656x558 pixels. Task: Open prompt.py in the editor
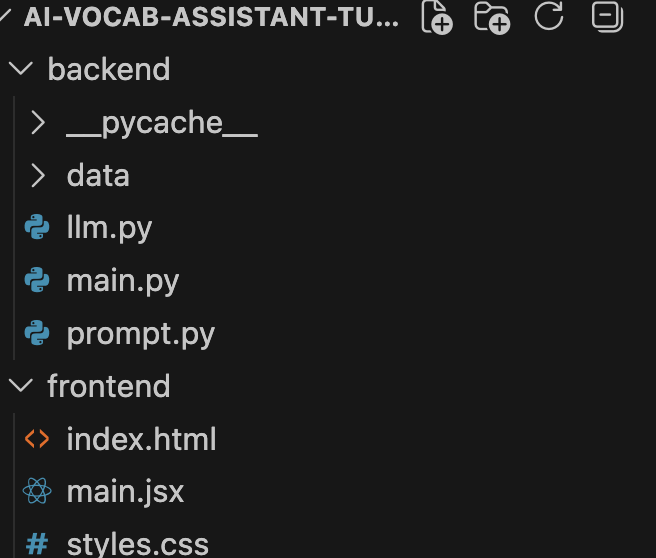[x=140, y=334]
